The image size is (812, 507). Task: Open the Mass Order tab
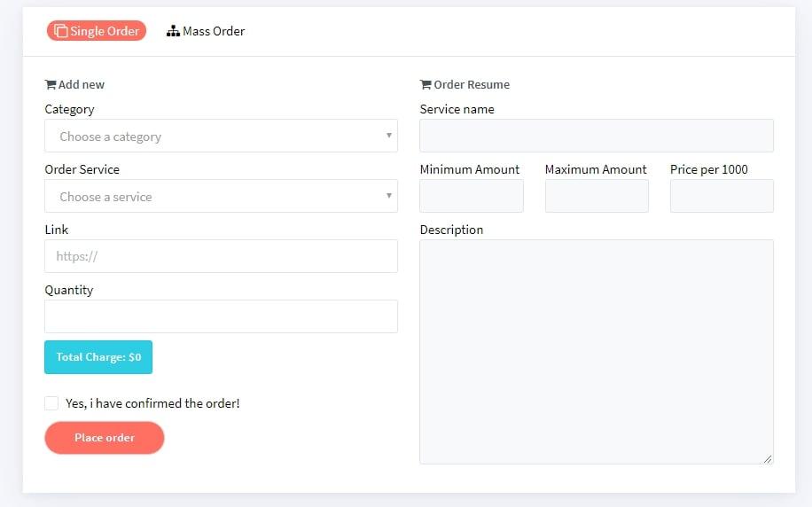(206, 31)
